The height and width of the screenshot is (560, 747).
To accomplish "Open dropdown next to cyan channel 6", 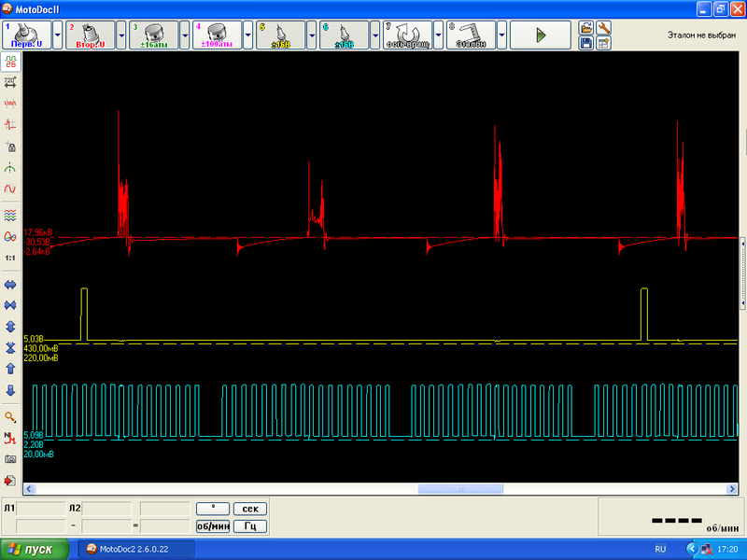I will coord(375,35).
